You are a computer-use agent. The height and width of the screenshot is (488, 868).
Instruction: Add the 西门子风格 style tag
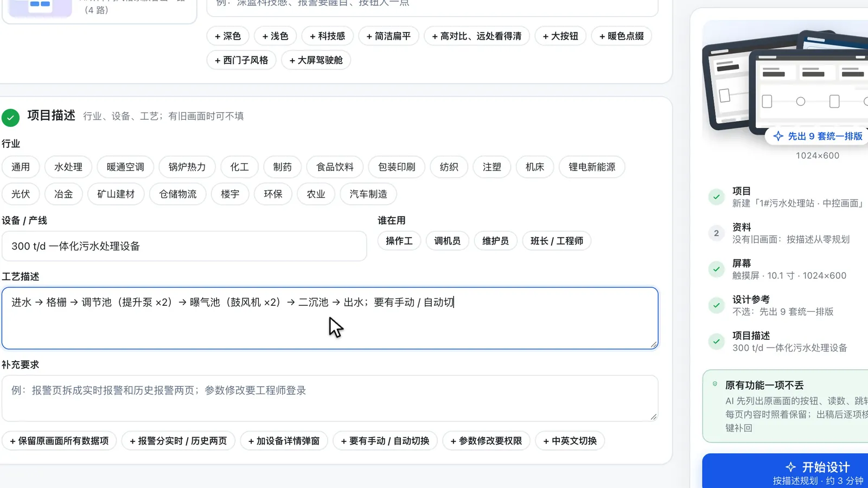coord(241,60)
